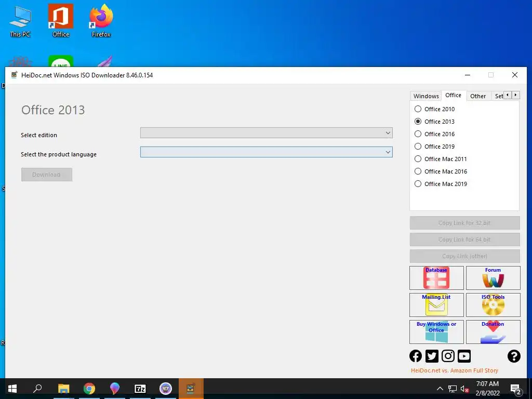
Task: Open notification center icon
Action: pyautogui.click(x=516, y=389)
